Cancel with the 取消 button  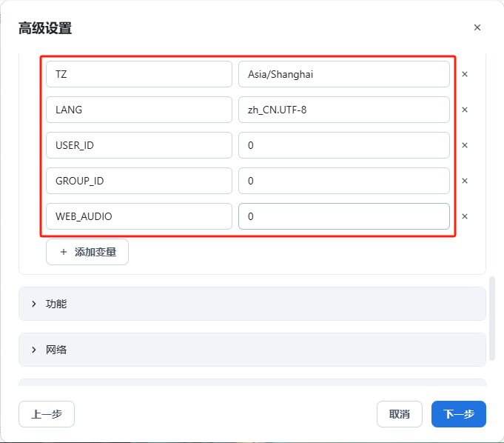(400, 414)
